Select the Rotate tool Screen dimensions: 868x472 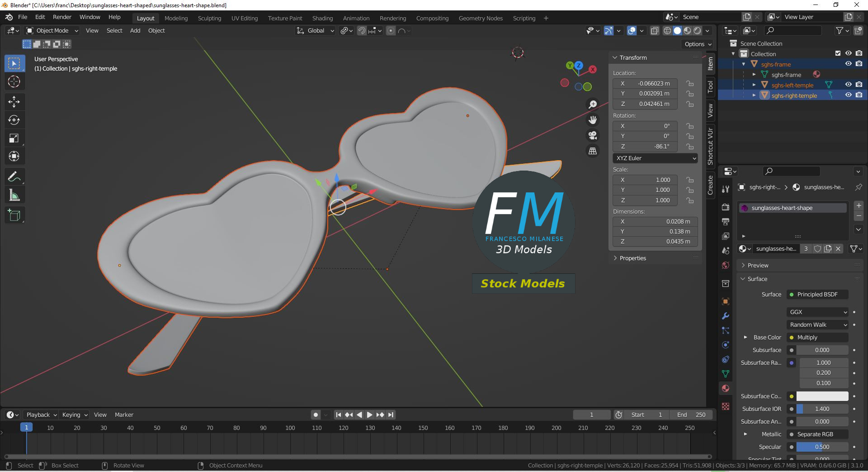click(14, 120)
